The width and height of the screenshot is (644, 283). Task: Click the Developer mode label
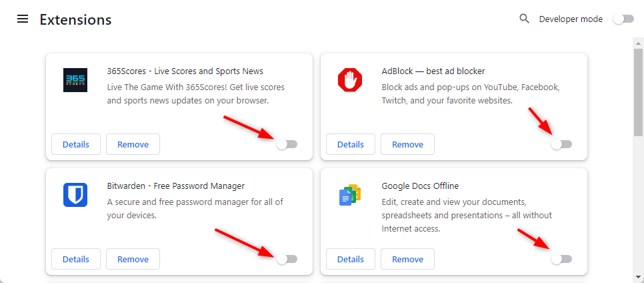pos(571,19)
